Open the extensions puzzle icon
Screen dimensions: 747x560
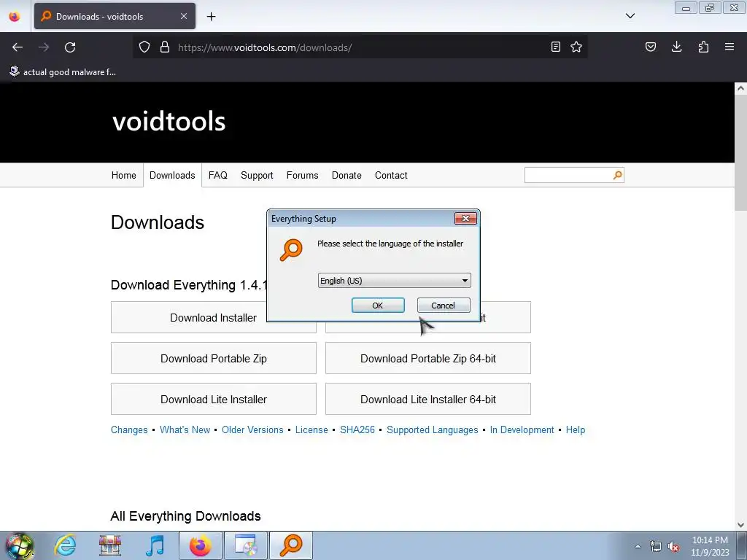(x=703, y=47)
